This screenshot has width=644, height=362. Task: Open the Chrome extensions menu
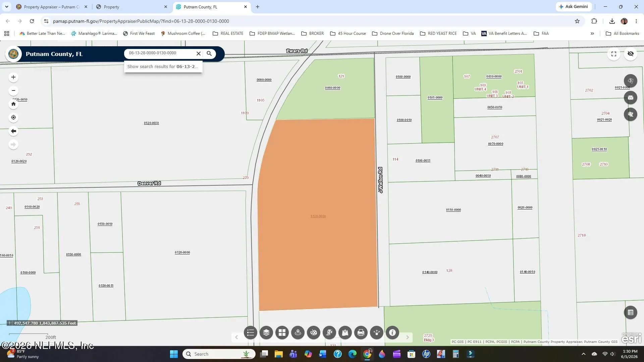594,21
